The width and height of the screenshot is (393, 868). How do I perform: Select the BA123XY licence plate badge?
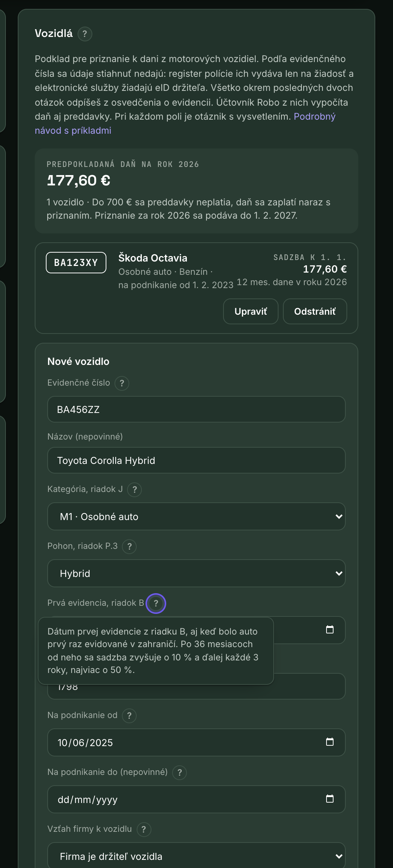[76, 263]
